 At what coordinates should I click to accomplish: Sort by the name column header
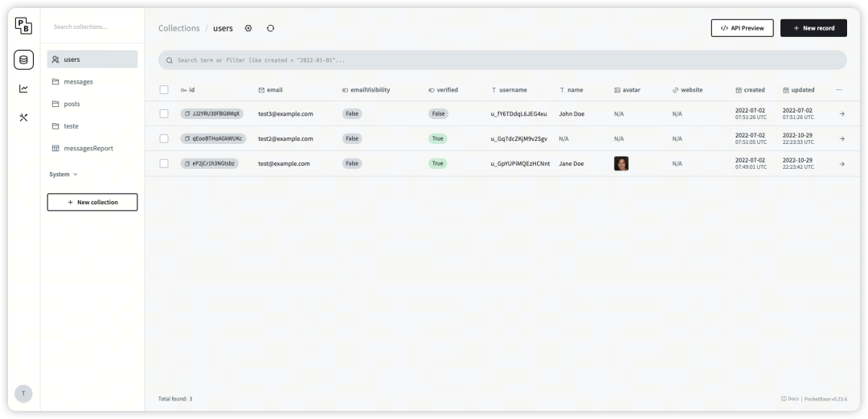[x=571, y=90]
